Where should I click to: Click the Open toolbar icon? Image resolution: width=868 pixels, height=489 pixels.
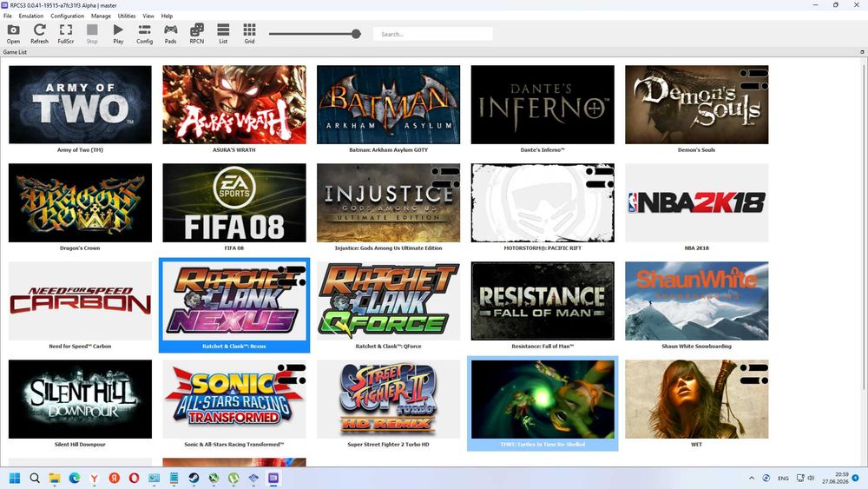tap(13, 33)
